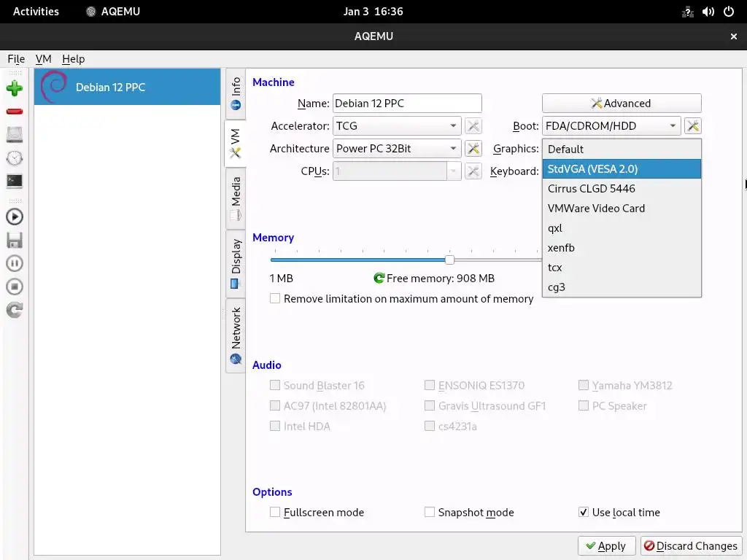Select Debian 12 PPC in VM list
Screen dimensions: 747x560
click(x=127, y=87)
